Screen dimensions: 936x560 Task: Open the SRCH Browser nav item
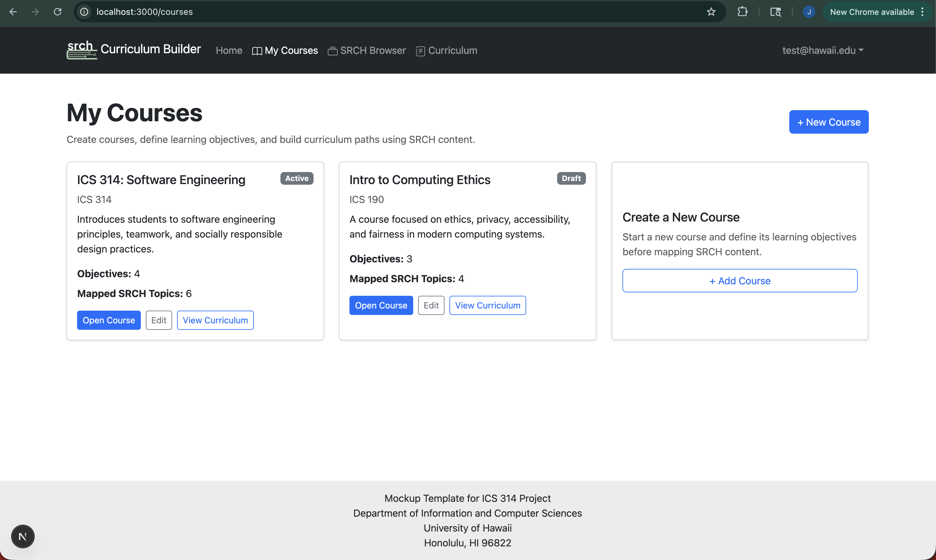pos(367,50)
